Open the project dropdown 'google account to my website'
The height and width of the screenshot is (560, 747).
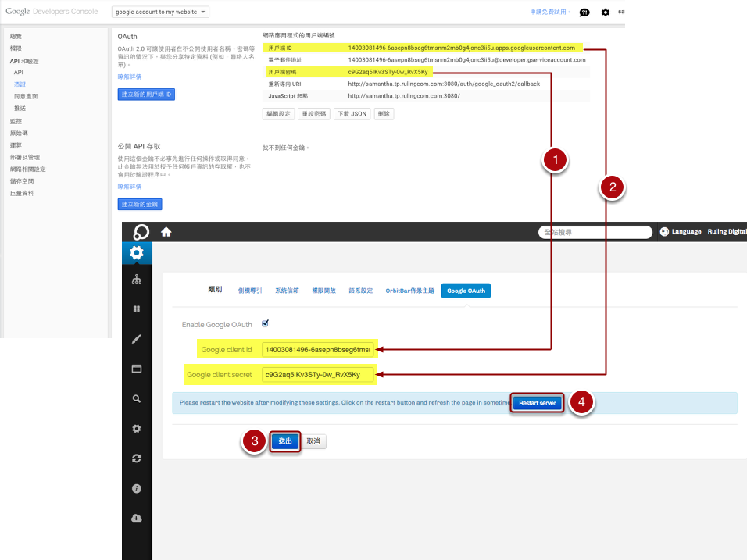click(160, 12)
